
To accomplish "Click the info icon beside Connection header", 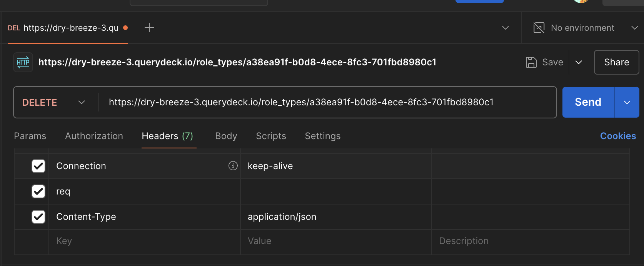I will (233, 166).
